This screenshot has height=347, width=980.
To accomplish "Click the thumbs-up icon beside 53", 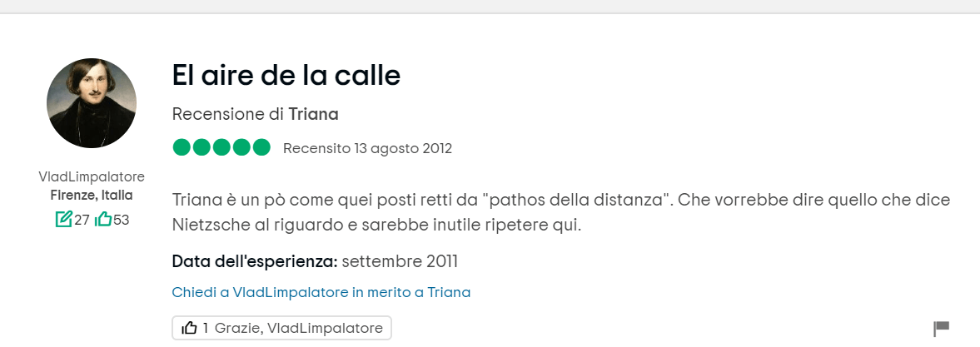I will point(103,220).
